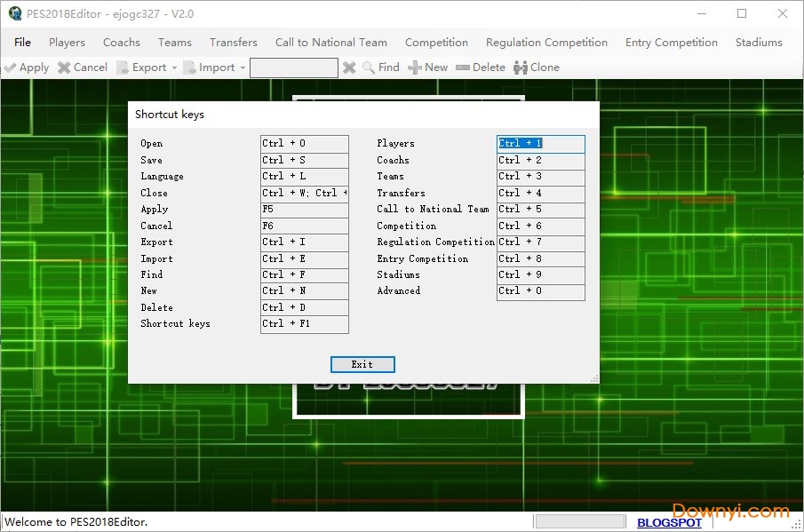Click the toolbar search text field
Screen dimensions: 804x532
293,67
